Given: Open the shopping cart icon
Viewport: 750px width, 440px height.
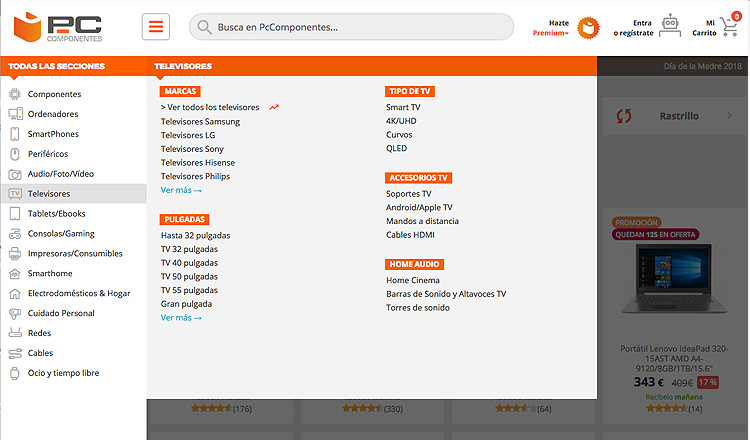Looking at the screenshot, I should [730, 25].
